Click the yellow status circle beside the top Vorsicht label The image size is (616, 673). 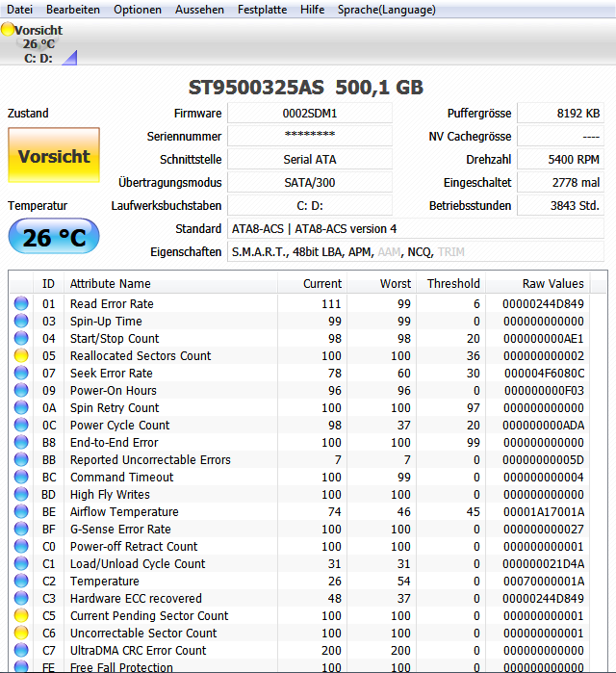pos(8,29)
